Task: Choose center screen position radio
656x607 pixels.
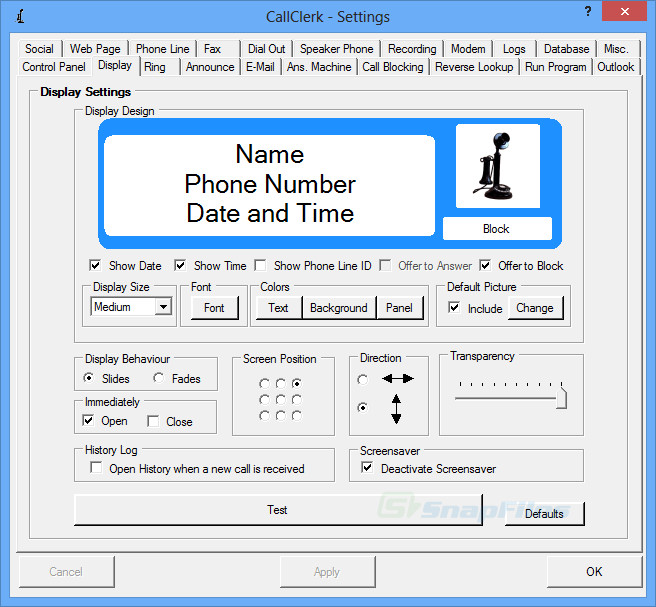Action: [x=280, y=400]
